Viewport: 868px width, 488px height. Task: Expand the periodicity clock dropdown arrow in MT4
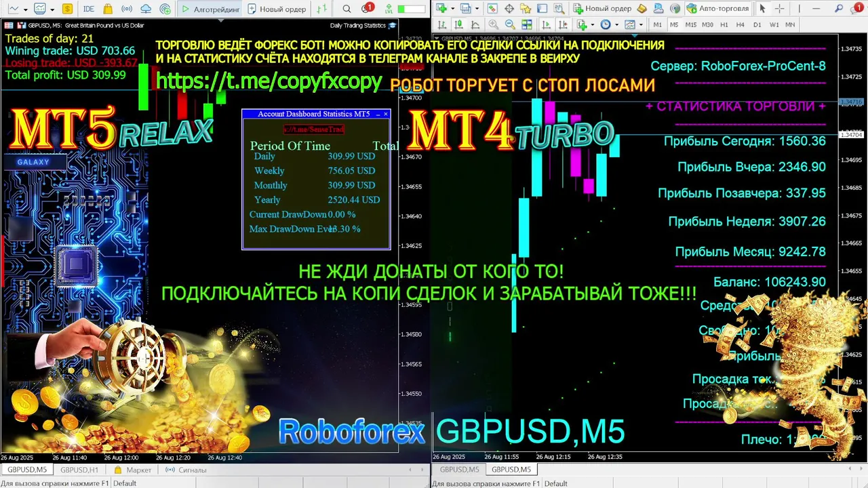tap(616, 24)
